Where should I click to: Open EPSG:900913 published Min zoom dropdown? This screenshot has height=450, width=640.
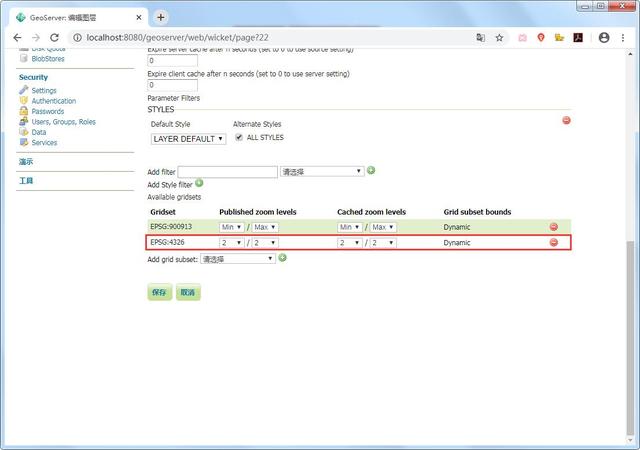[231, 227]
